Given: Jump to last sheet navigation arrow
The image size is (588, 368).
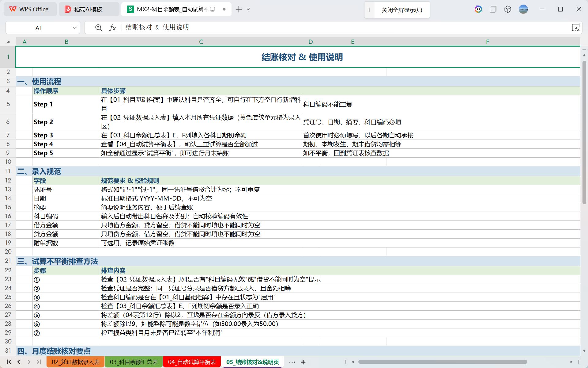Looking at the screenshot, I should click(x=39, y=362).
